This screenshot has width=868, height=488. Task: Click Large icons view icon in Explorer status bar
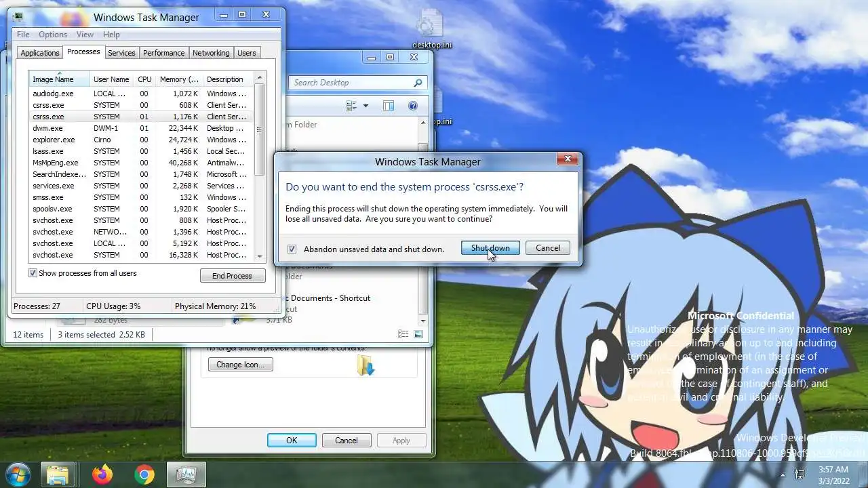418,334
